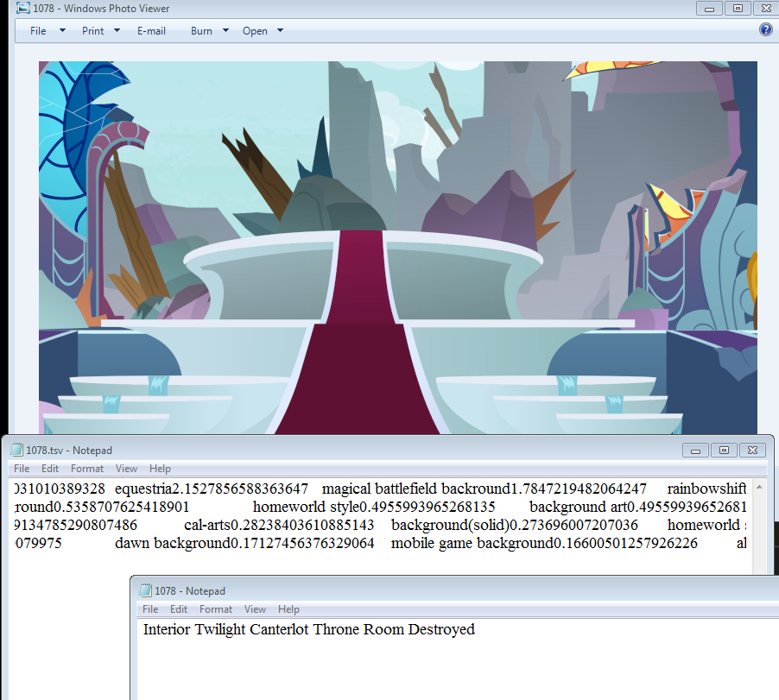Open the Burn menu in Photo Viewer

click(x=201, y=31)
